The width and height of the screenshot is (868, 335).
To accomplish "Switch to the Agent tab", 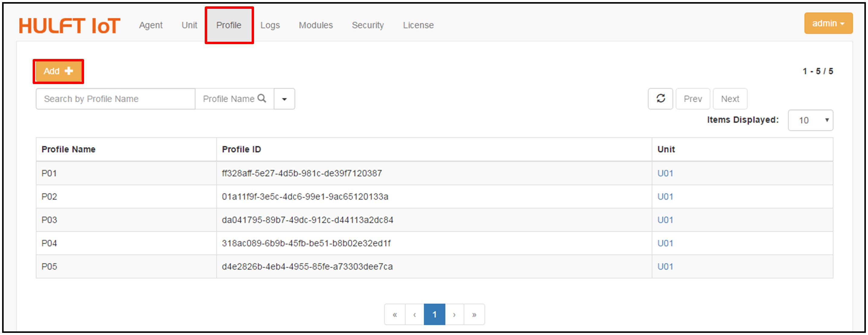I will pos(151,25).
